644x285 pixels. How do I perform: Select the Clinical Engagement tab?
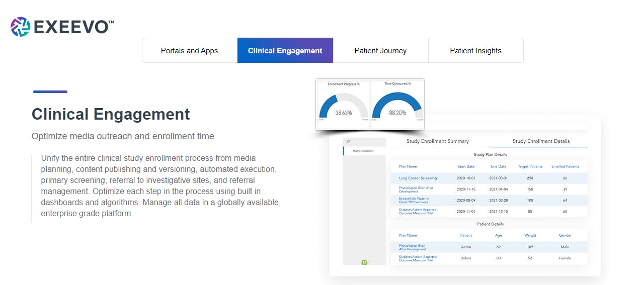tap(285, 51)
